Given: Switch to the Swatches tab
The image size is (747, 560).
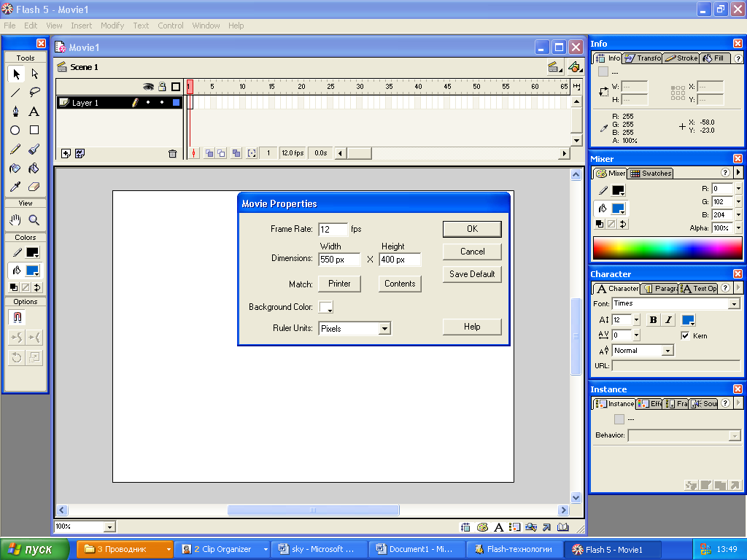Looking at the screenshot, I should [651, 174].
